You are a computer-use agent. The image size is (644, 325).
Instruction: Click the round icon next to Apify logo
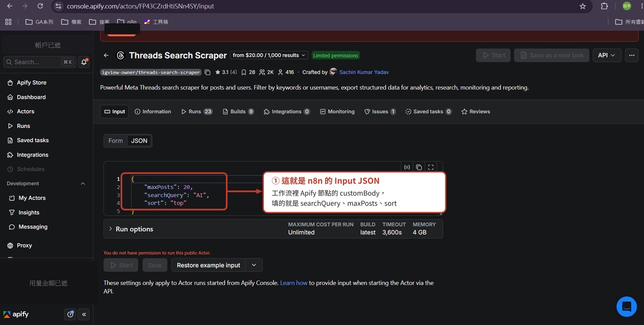[70, 314]
